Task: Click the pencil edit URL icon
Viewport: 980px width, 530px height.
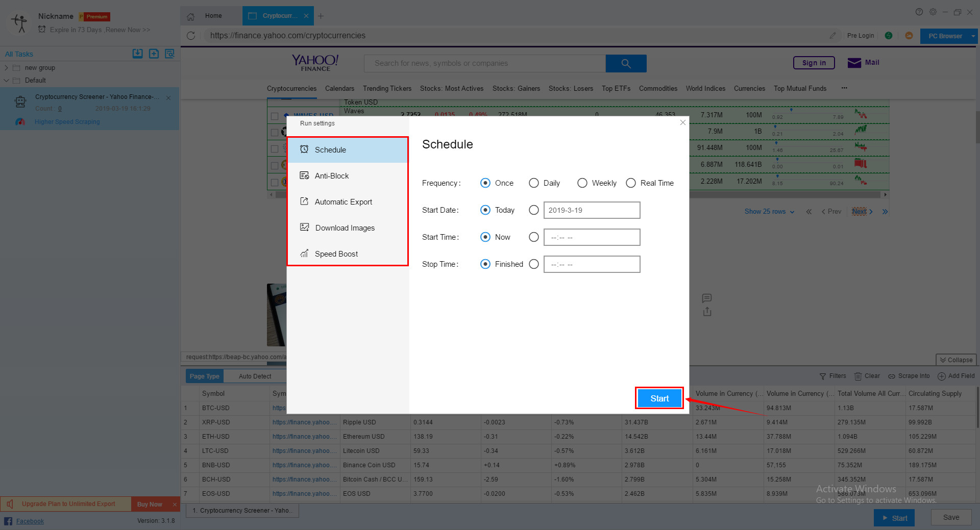Action: (833, 36)
